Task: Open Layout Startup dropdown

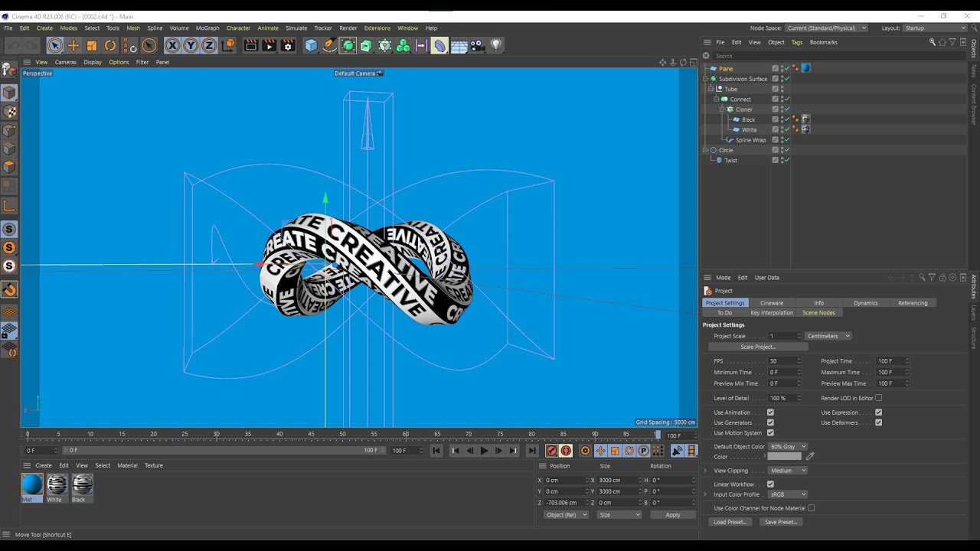Action: tap(936, 28)
